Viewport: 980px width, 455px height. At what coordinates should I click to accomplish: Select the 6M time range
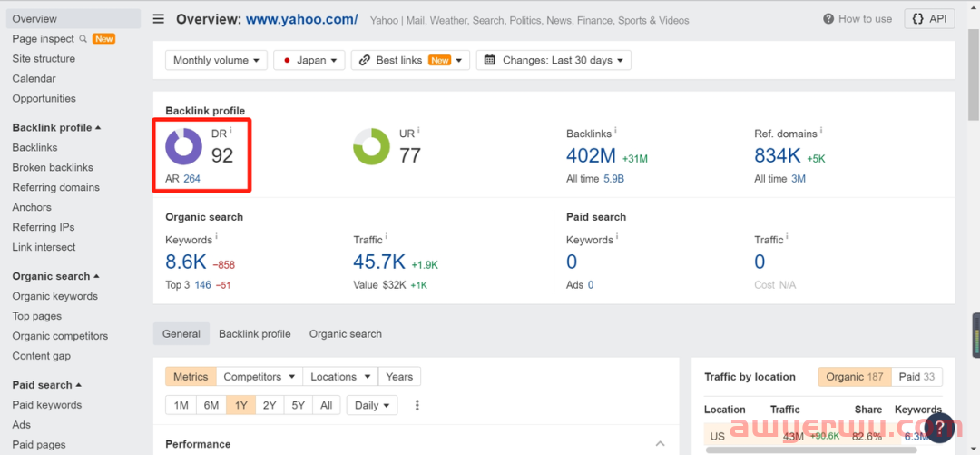tap(211, 406)
